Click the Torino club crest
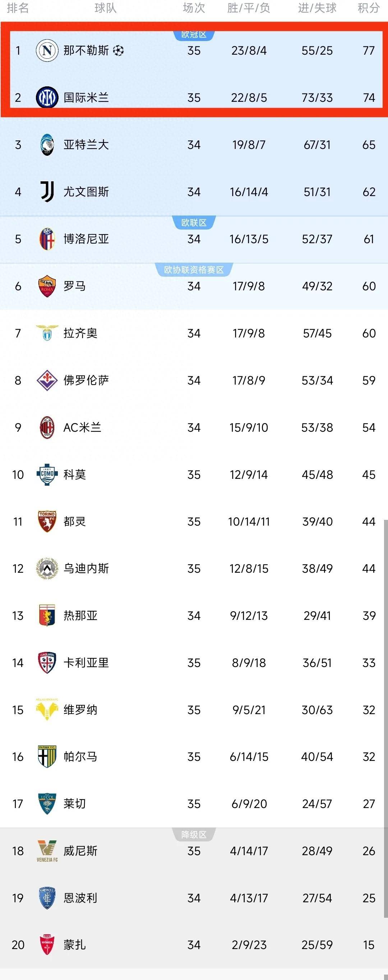 47,521
